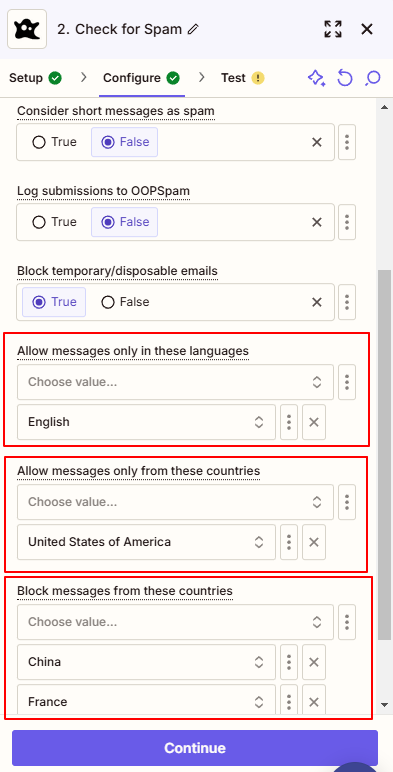
Task: Click 'Allow messages only from these countries' label
Action: coord(138,471)
